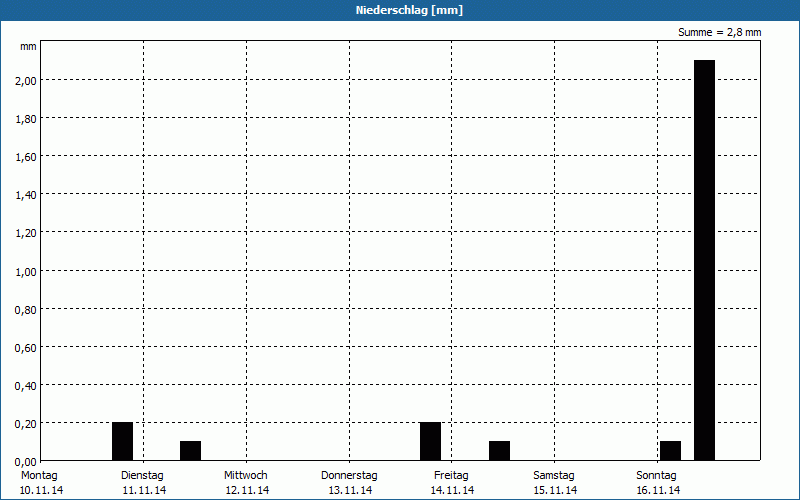Screen dimensions: 800x500
Task: Click the y-axis value '0,00'
Action: (26, 462)
